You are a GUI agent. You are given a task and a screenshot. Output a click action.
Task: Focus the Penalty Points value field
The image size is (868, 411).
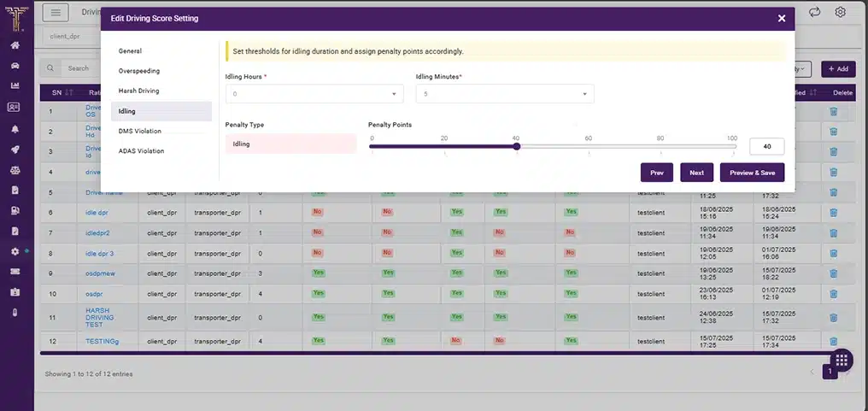[766, 147]
